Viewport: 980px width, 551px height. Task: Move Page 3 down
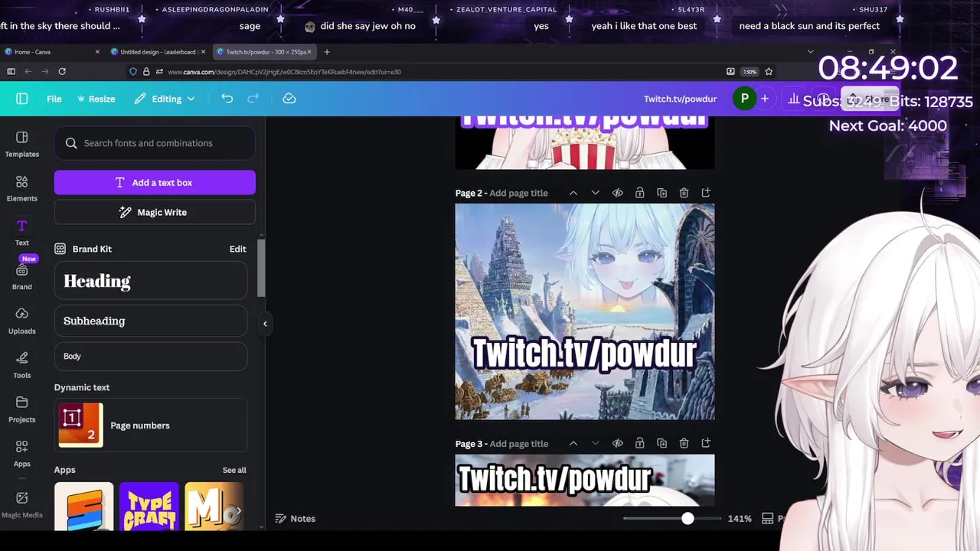pyautogui.click(x=595, y=443)
